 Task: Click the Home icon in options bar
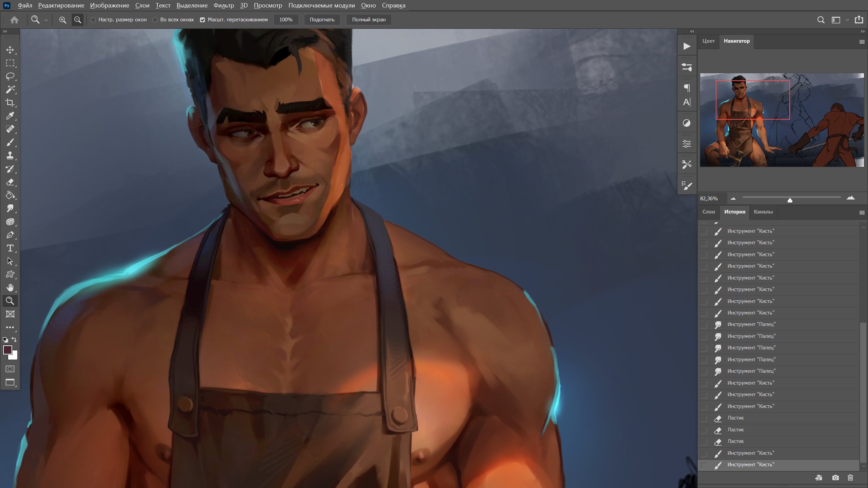[14, 20]
